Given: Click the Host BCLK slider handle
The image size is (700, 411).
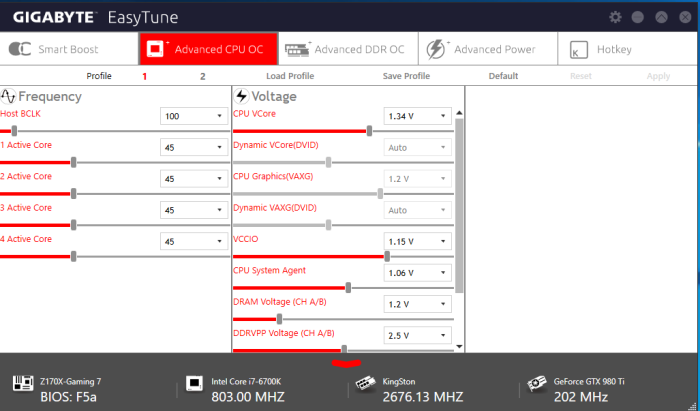Looking at the screenshot, I should coord(14,131).
